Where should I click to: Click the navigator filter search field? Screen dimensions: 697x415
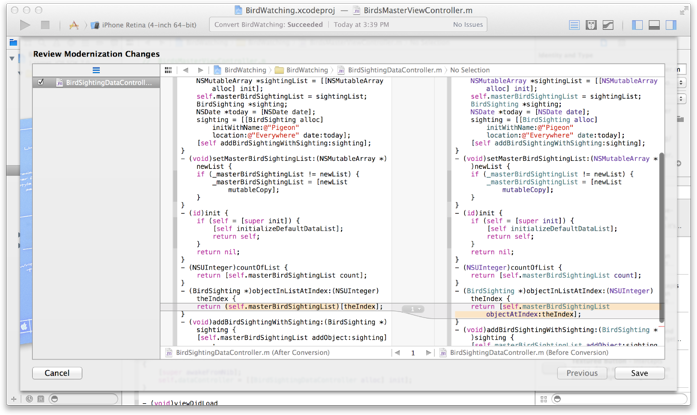[84, 399]
